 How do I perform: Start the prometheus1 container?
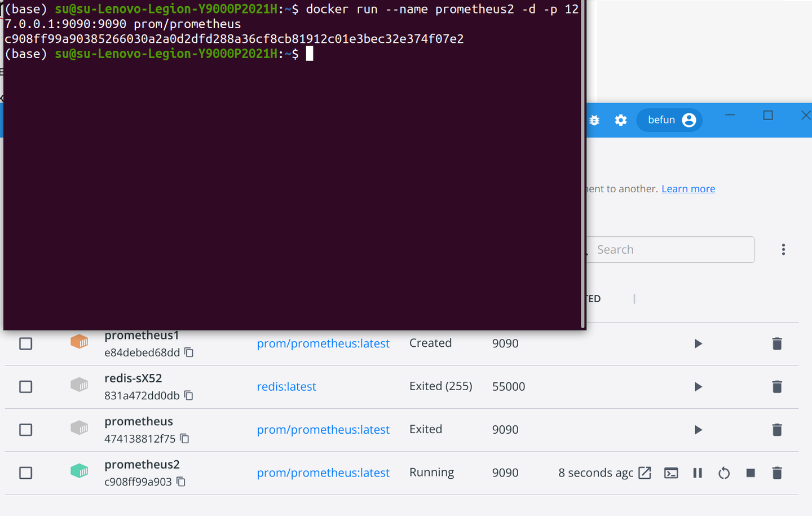(698, 343)
